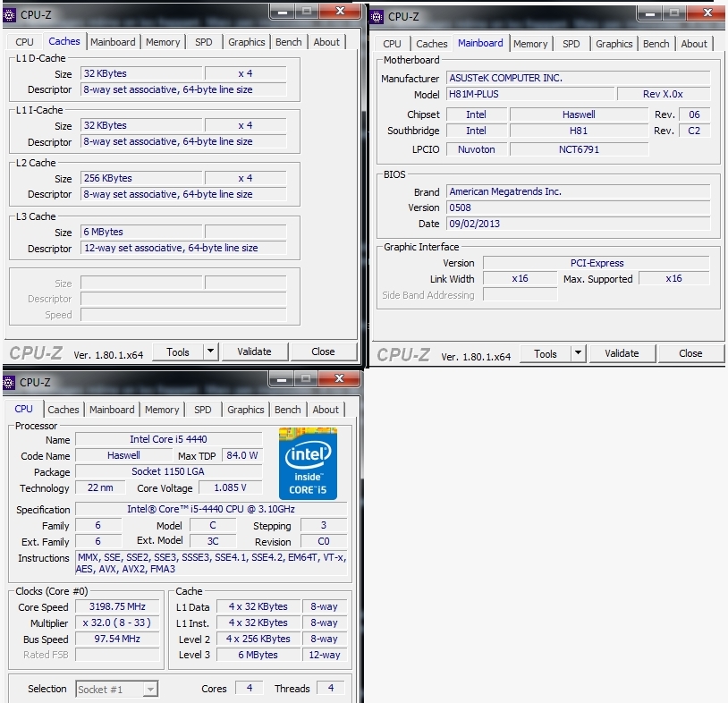Click L1 I-Cache descriptor text field
728x703 pixels.
(183, 141)
